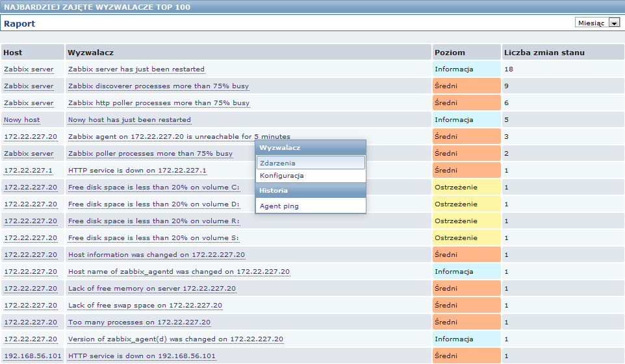The width and height of the screenshot is (625, 364).
Task: Open trigger 'Free disk space' on volume S:
Action: tap(153, 237)
